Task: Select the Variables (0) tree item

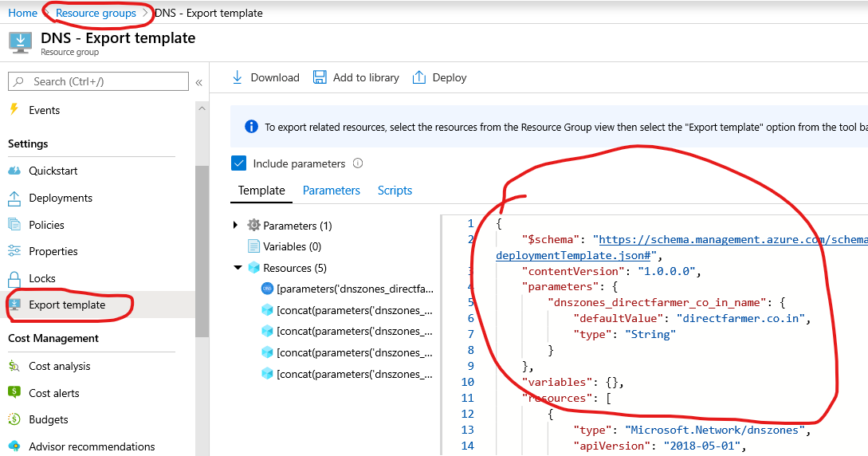Action: click(x=292, y=246)
